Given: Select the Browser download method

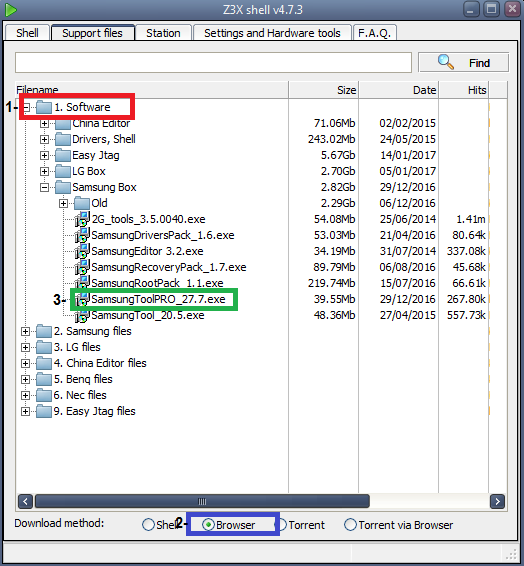Looking at the screenshot, I should coord(208,524).
